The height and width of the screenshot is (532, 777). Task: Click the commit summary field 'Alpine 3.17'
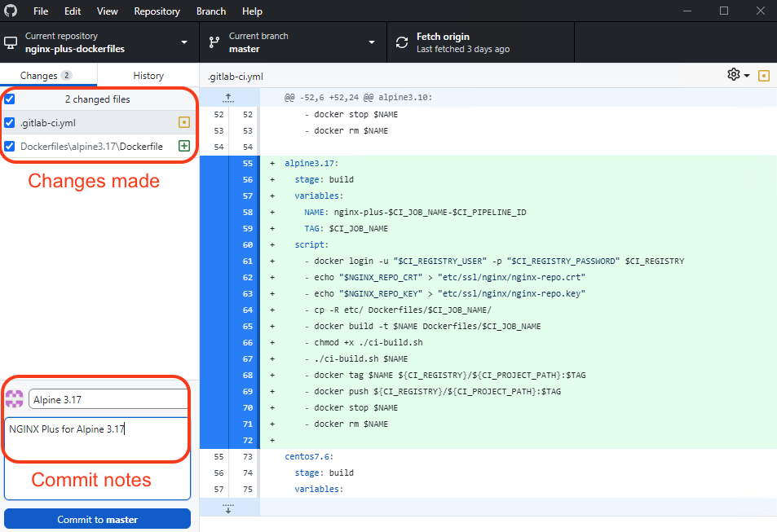click(108, 399)
